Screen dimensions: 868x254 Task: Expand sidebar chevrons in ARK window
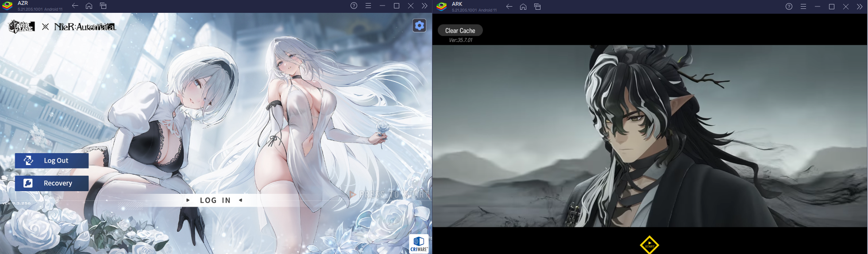pyautogui.click(x=860, y=7)
